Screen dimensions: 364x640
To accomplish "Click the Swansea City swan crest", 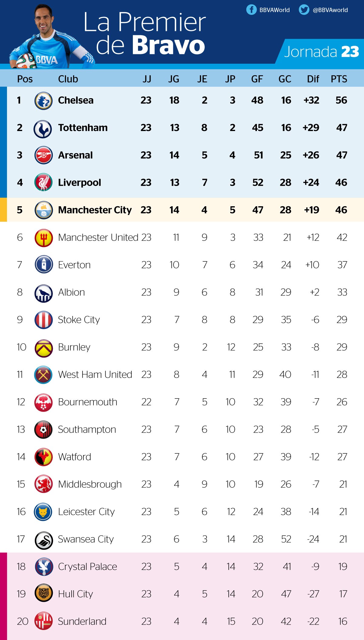I will [43, 540].
